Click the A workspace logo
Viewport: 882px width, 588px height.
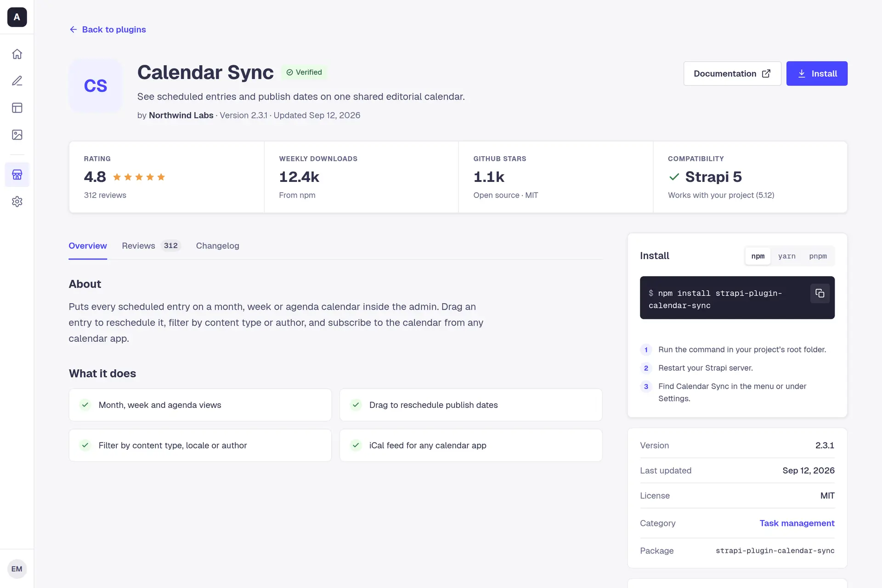[x=17, y=17]
